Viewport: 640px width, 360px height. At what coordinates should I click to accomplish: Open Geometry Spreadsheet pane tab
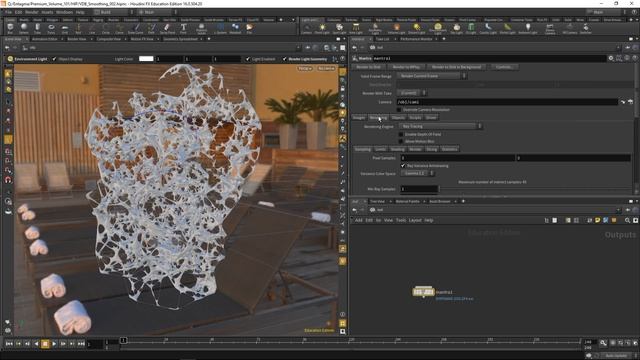tap(180, 39)
